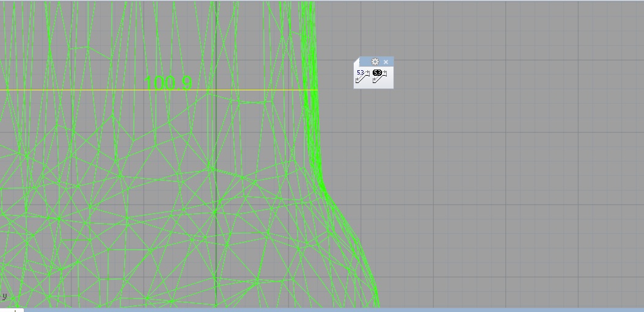Open the floating toolbar's gear options
Viewport: 644px width, 312px height.
[x=375, y=62]
